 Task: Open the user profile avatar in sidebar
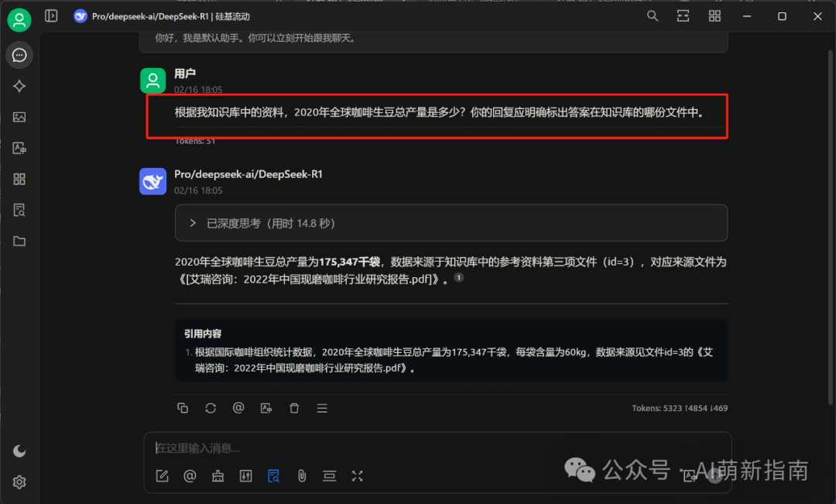click(x=19, y=20)
